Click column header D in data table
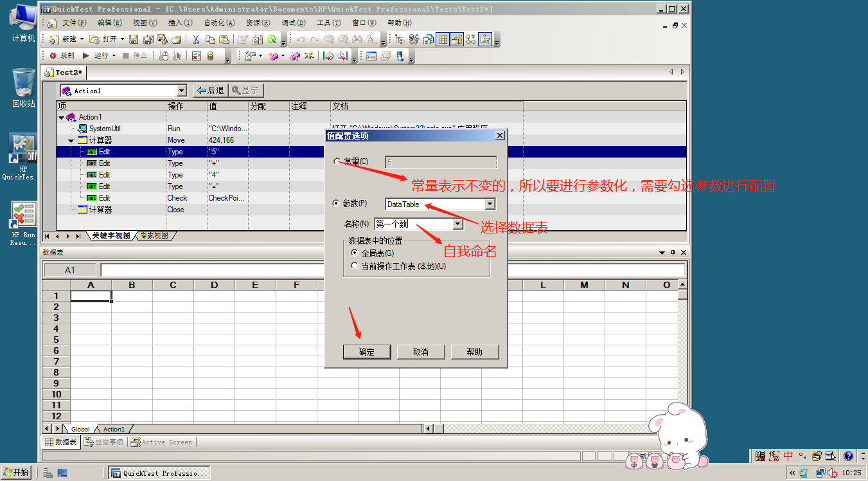 (214, 285)
